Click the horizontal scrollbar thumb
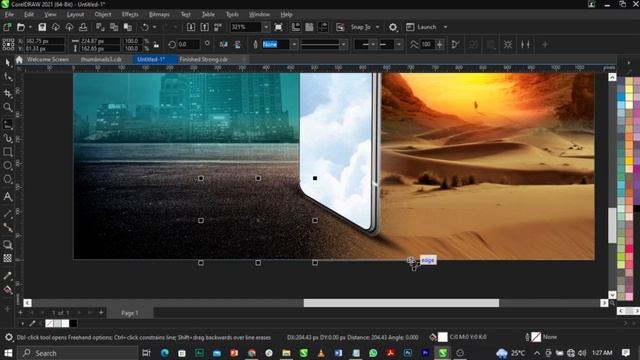640x360 pixels. (401, 303)
